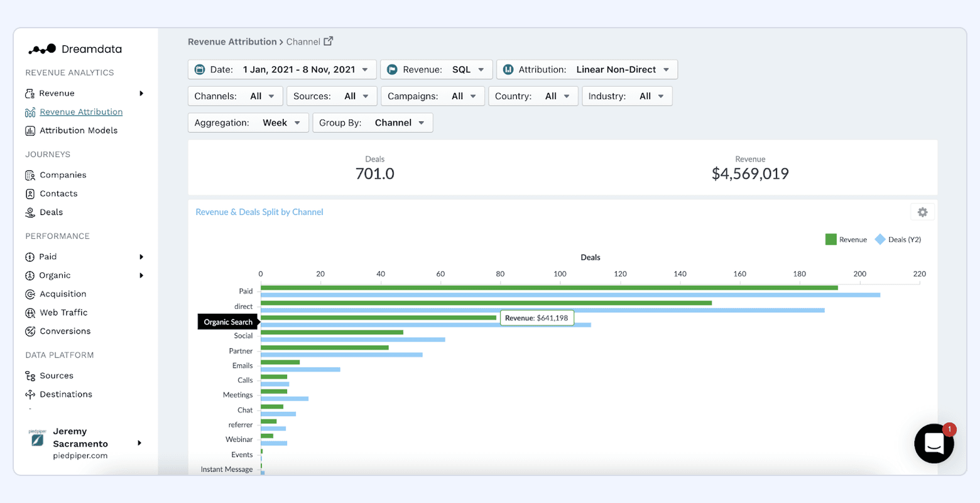Switch to Revenue Attribution in the sidebar
This screenshot has width=980, height=503.
pyautogui.click(x=80, y=111)
